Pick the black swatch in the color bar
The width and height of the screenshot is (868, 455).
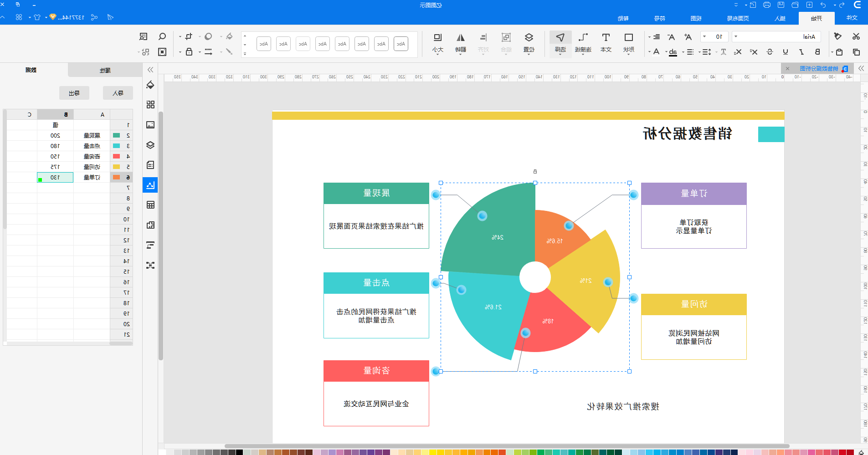point(239,452)
